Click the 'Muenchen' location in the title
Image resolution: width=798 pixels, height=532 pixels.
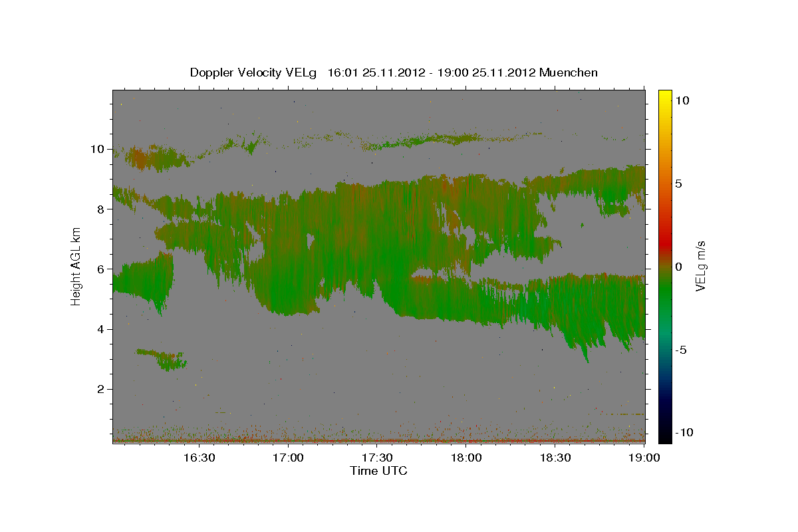[569, 72]
